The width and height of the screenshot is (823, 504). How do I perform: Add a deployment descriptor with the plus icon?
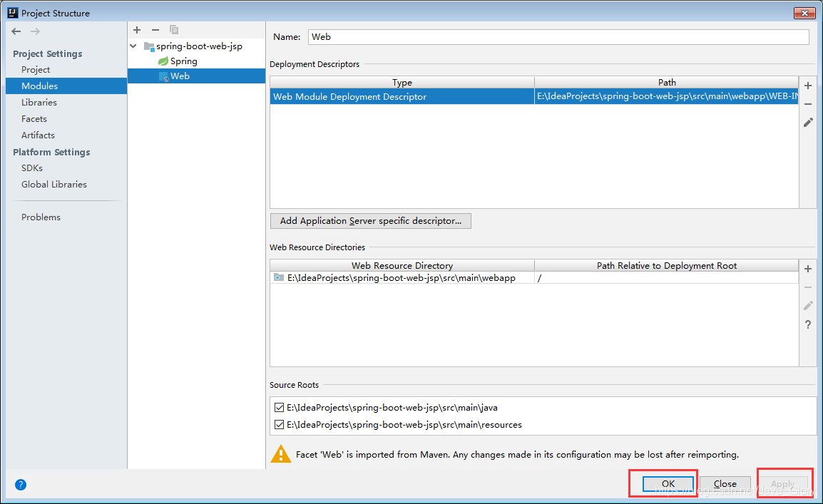point(808,86)
